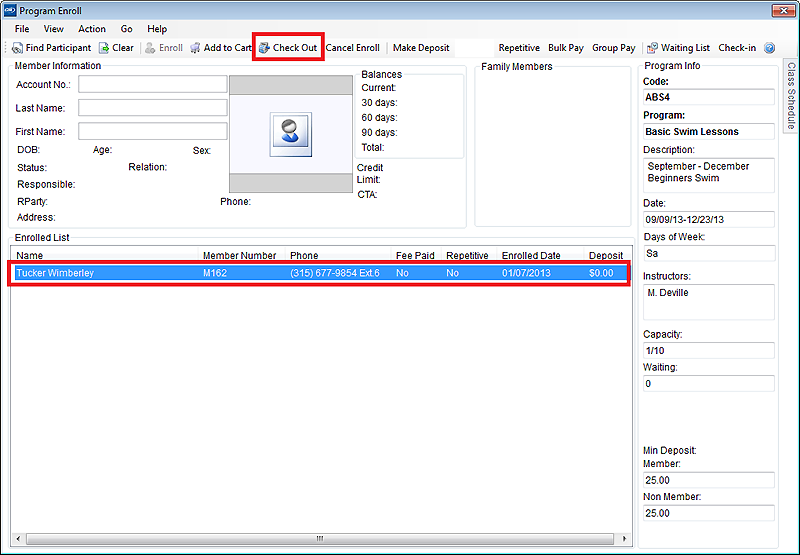Screen dimensions: 800x555
Task: Sort by Member Number column header
Action: click(242, 256)
